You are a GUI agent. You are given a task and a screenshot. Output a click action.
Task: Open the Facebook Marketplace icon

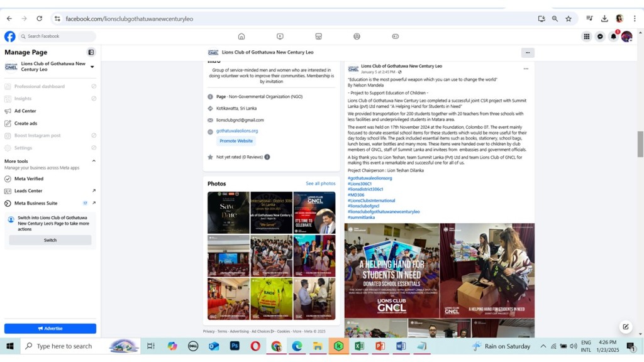[x=318, y=36]
